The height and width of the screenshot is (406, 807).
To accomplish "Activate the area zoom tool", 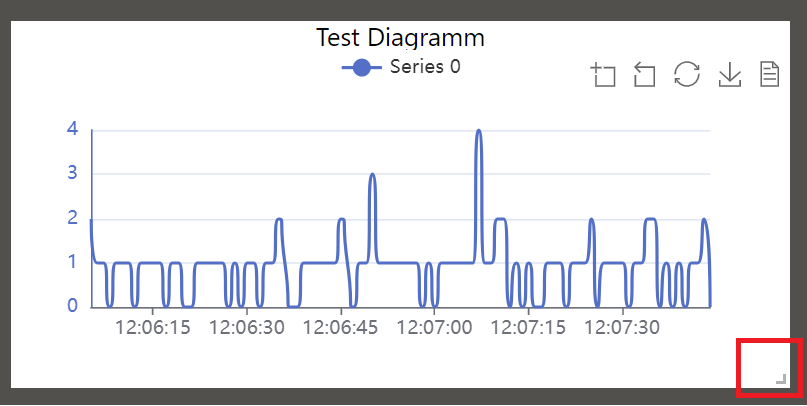I will coord(603,75).
